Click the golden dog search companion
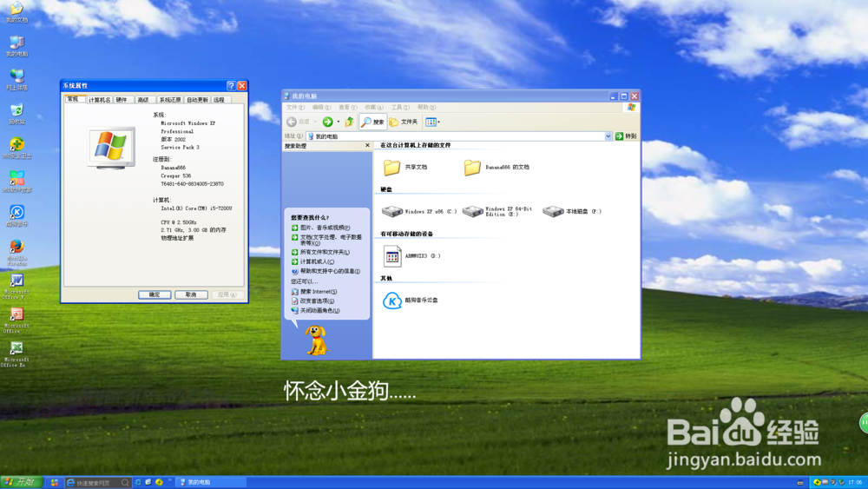 (x=317, y=340)
